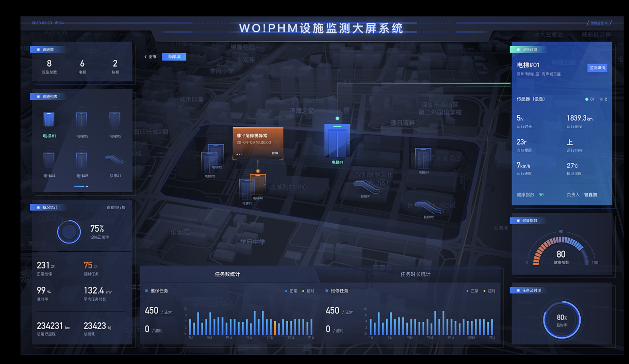Click the green sensor status 87 indicator
Screen dimensions: 629x364
(590, 99)
